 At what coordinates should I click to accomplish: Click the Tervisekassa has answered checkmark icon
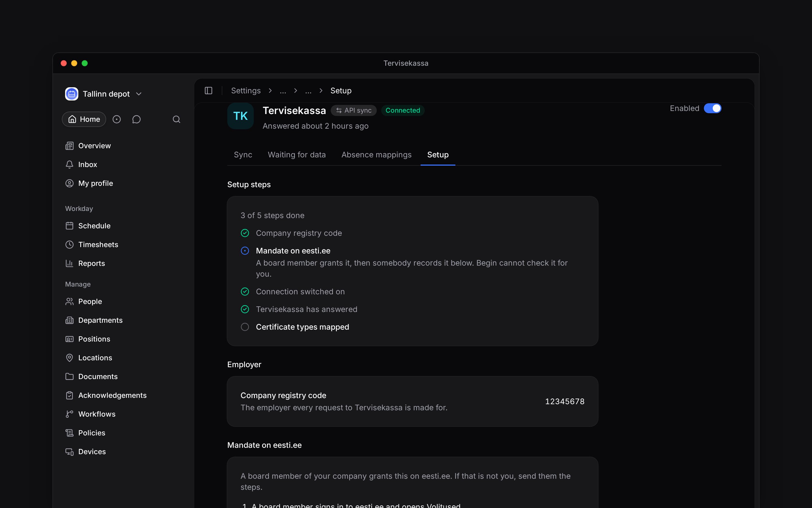245,309
